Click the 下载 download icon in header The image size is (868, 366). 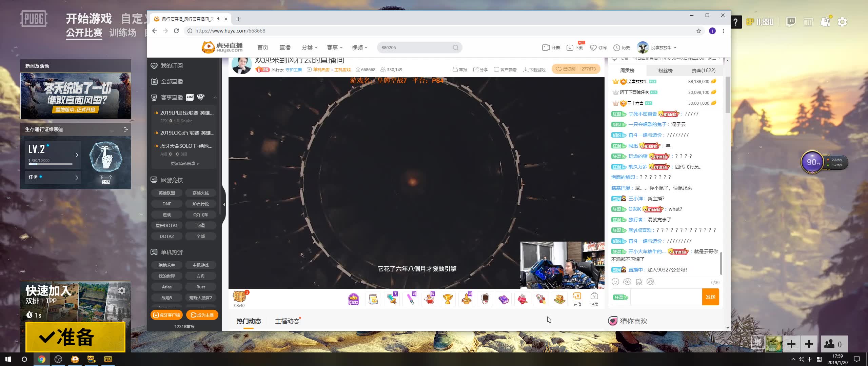575,47
